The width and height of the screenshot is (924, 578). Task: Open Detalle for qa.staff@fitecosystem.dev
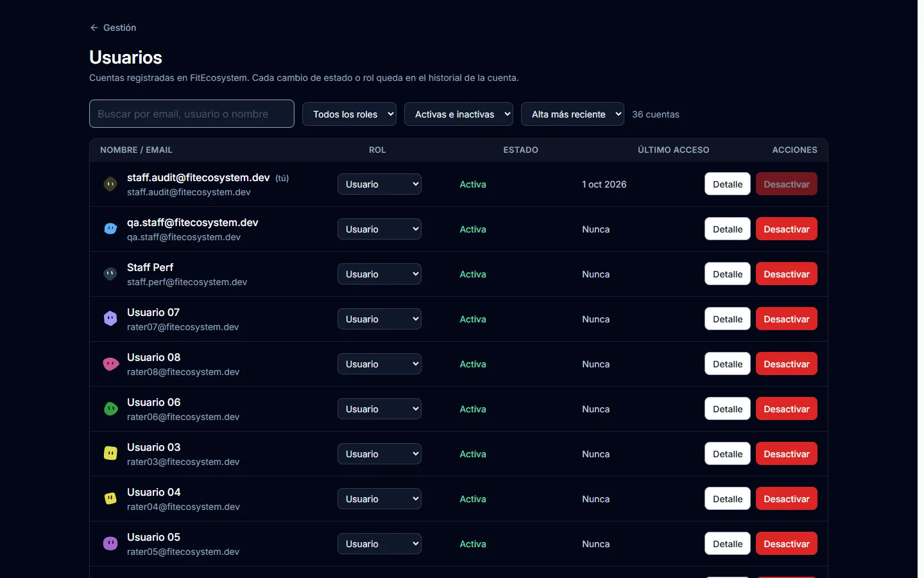728,229
